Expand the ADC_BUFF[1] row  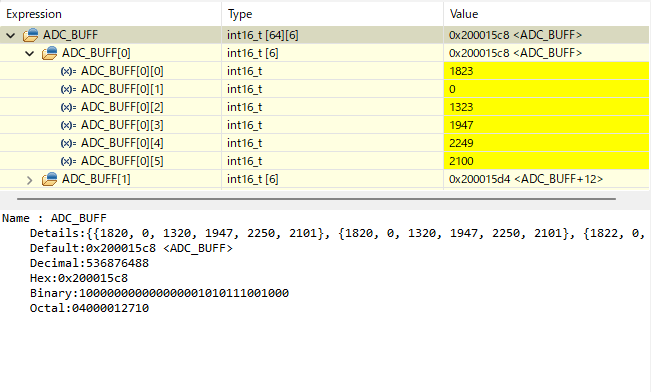[x=29, y=180]
